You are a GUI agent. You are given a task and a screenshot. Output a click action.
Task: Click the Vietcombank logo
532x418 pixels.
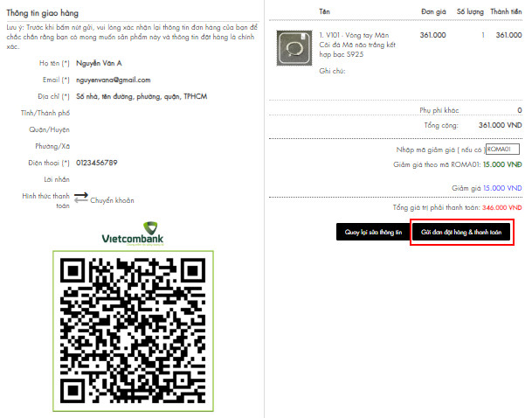click(132, 233)
